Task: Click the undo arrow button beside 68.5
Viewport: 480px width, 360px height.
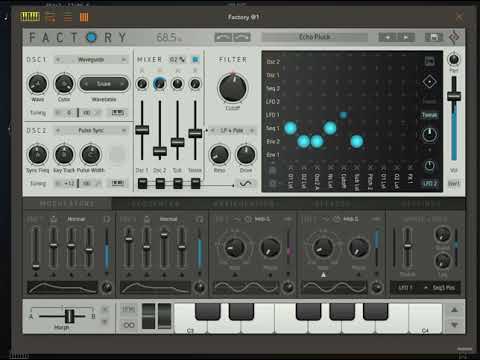Action: click(x=223, y=37)
